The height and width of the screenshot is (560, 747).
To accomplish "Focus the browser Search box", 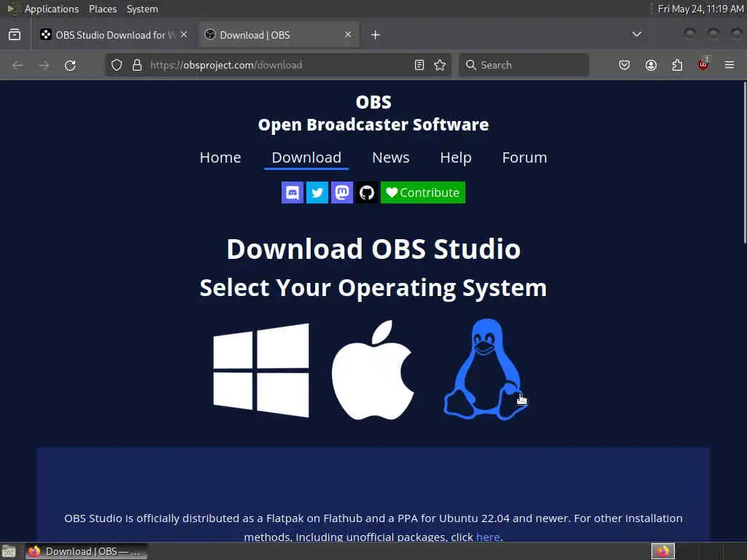I will [x=524, y=65].
